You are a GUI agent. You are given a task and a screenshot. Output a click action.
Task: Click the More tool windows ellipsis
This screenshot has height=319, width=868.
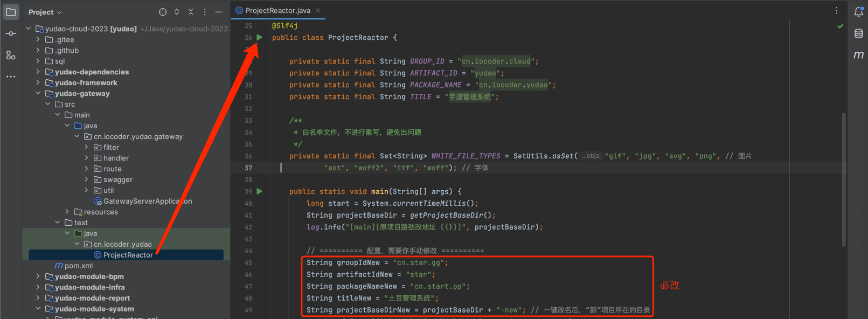pos(11,77)
